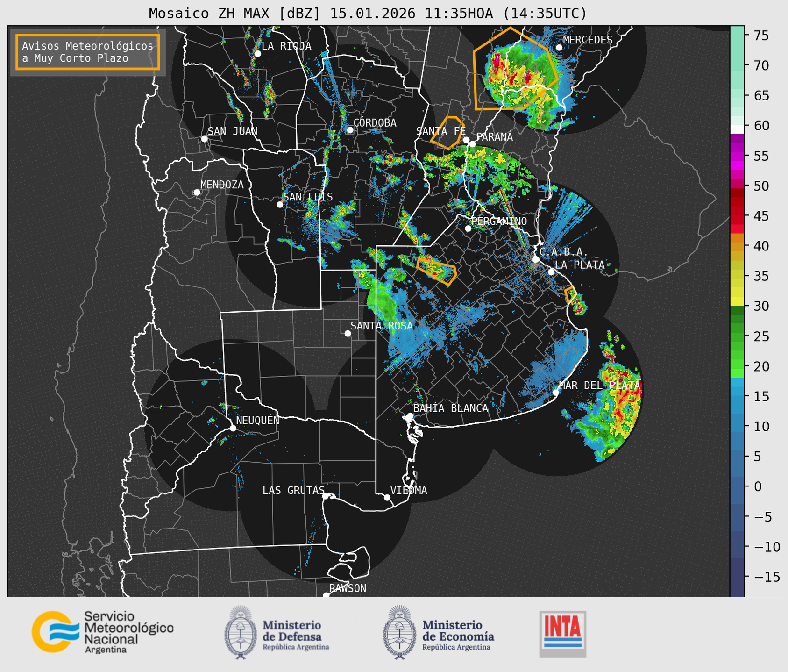The width and height of the screenshot is (788, 672).
Task: Click the 'LA PLATA' city label
Action: [580, 265]
